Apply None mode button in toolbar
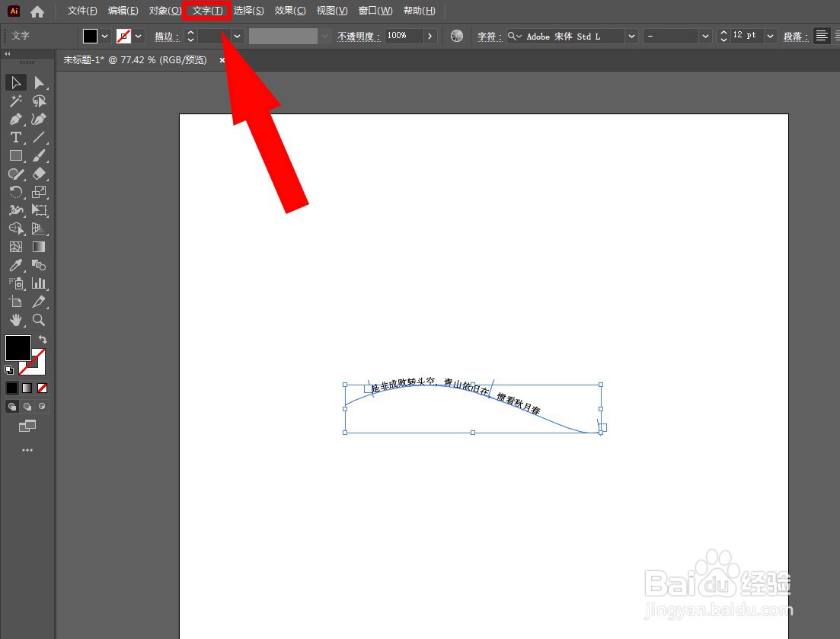 point(43,388)
